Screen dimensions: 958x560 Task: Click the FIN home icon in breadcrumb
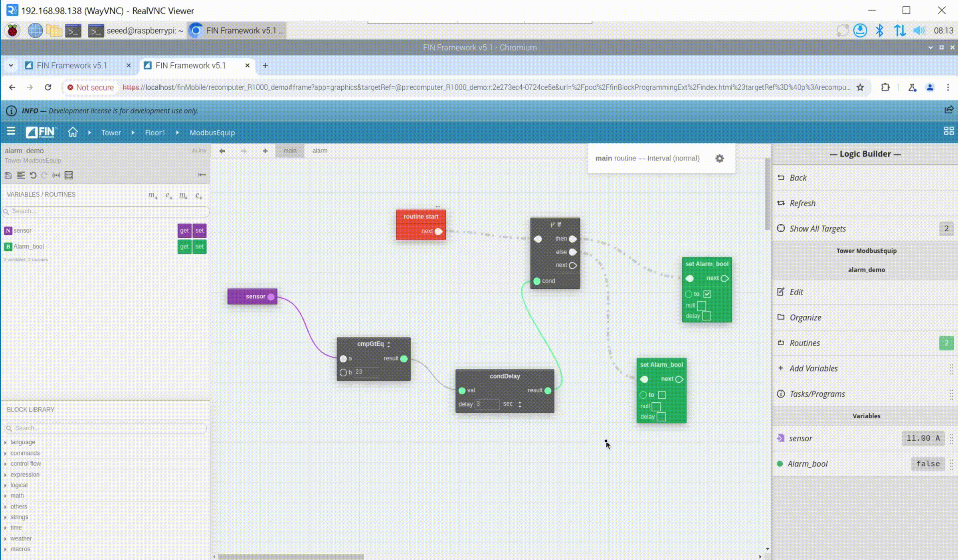73,132
